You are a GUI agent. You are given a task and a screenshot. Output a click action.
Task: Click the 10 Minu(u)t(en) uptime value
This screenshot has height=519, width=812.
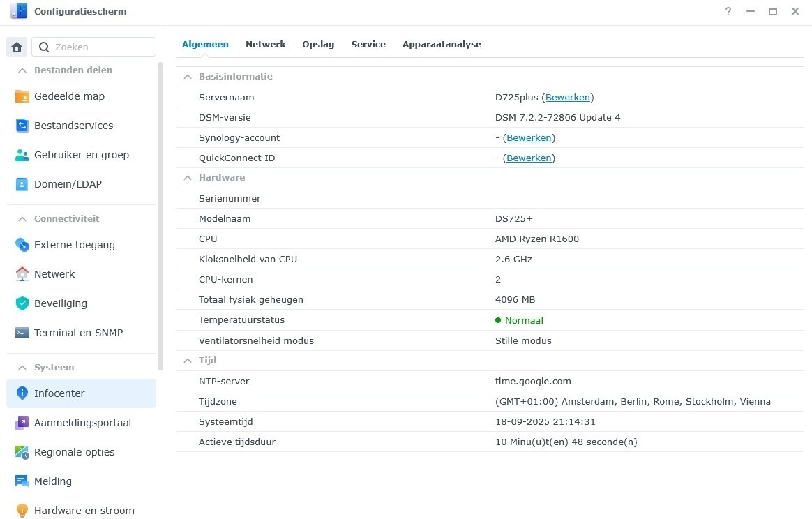click(x=566, y=442)
